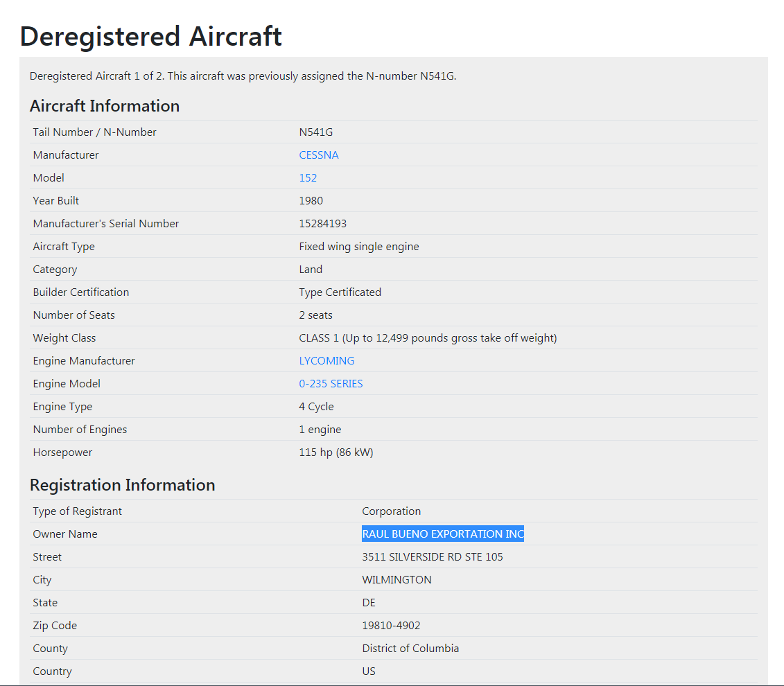Open the 152 model link
The height and width of the screenshot is (686, 784).
308,178
